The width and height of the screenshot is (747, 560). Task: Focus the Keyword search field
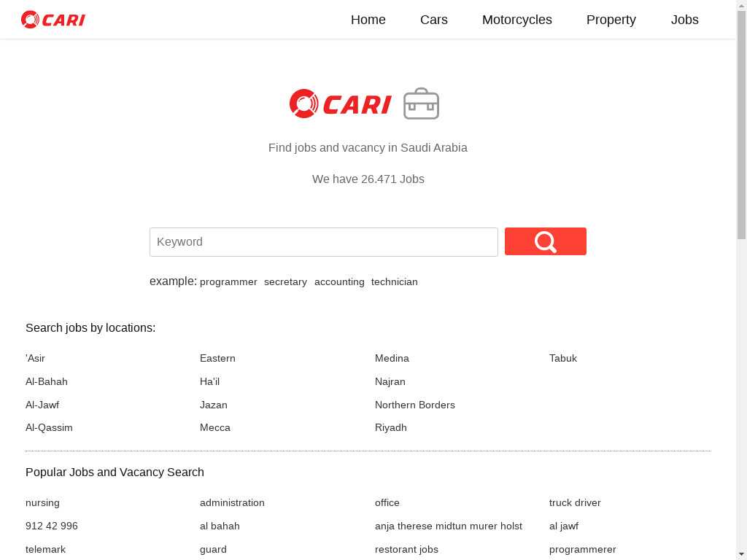pos(324,242)
